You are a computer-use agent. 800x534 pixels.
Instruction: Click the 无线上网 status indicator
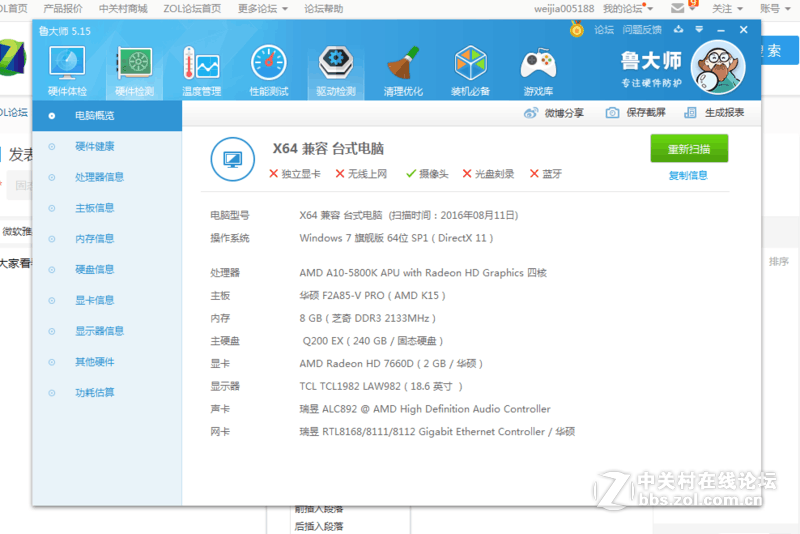pyautogui.click(x=361, y=174)
